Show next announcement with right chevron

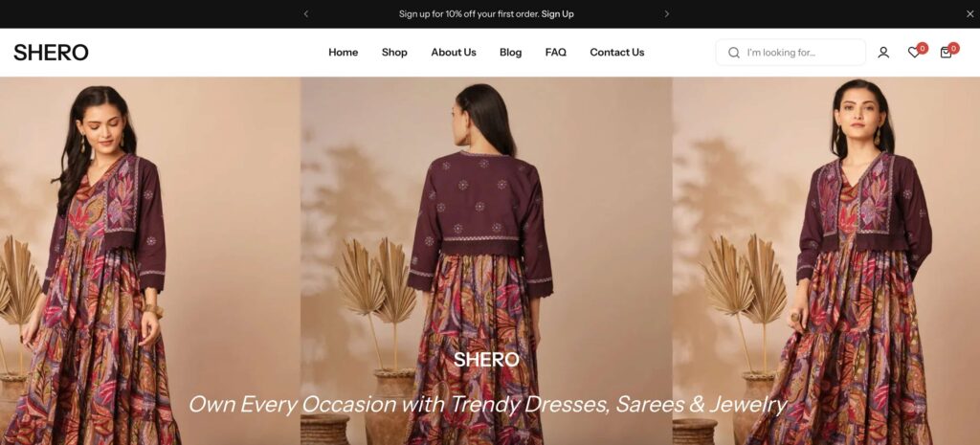tap(666, 13)
